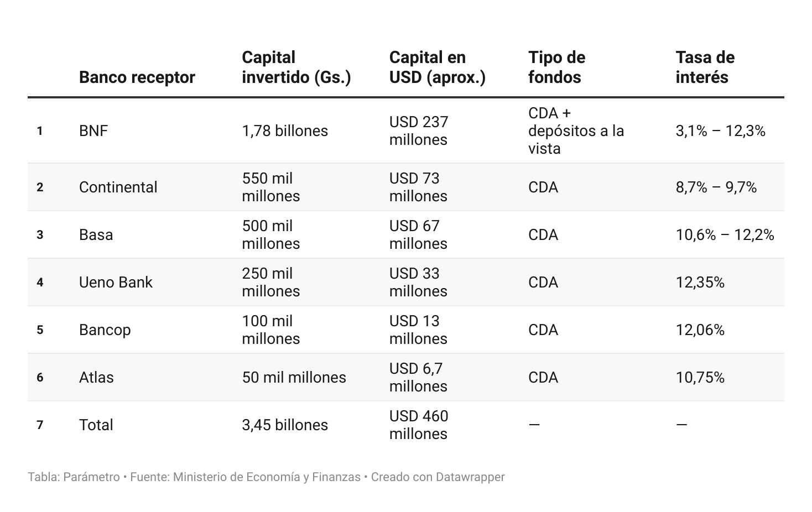Click the 3,45 billones total cell

pos(285,425)
